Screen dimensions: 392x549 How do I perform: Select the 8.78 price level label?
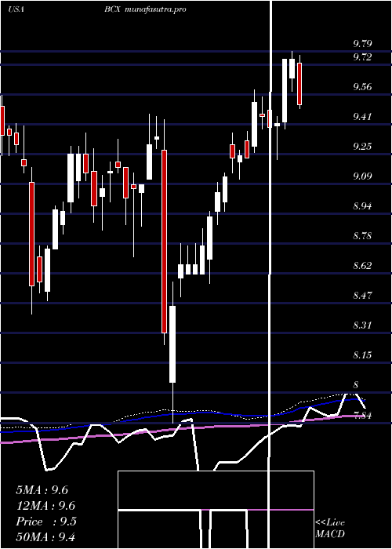362,235
